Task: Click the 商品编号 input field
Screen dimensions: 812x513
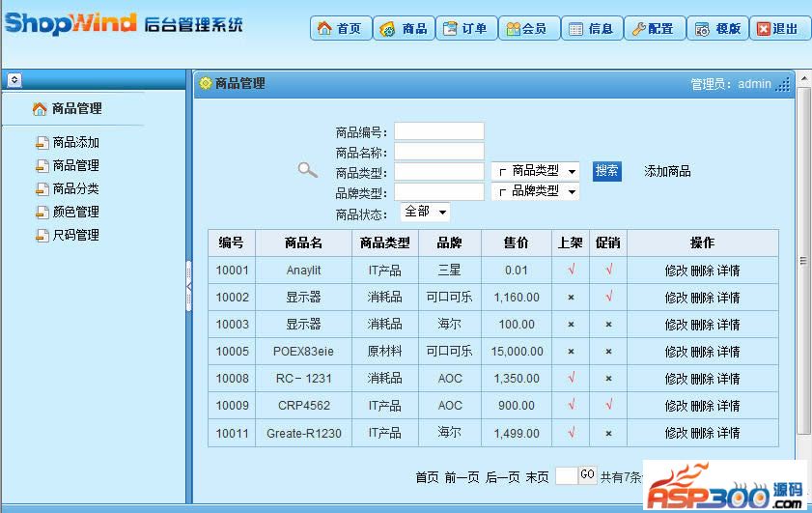Action: tap(438, 131)
